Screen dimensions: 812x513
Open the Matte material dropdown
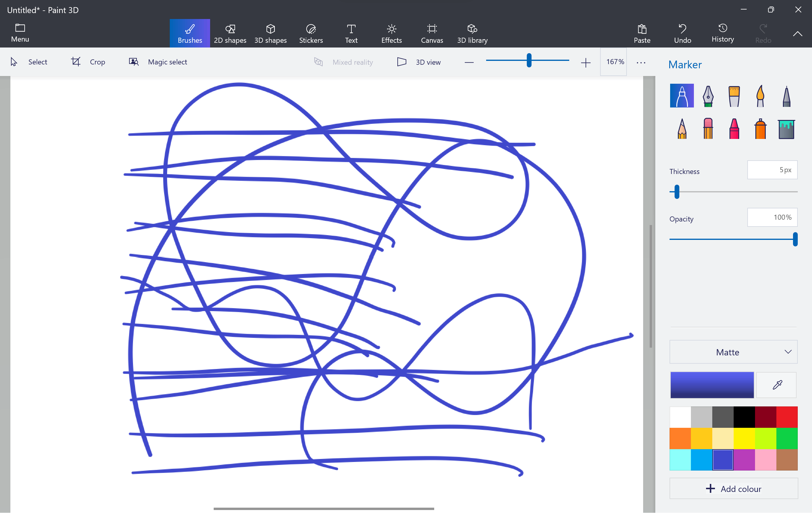click(x=733, y=352)
